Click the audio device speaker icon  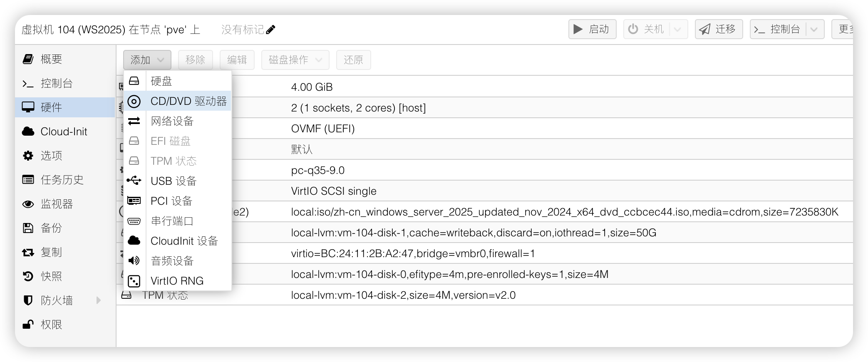click(134, 261)
